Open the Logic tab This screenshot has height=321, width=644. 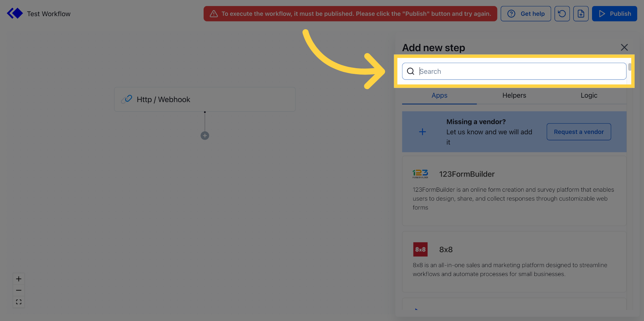[589, 95]
